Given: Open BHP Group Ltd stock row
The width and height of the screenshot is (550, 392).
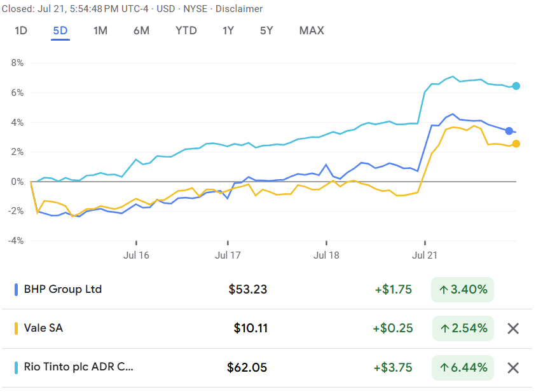Looking at the screenshot, I should pos(267,290).
